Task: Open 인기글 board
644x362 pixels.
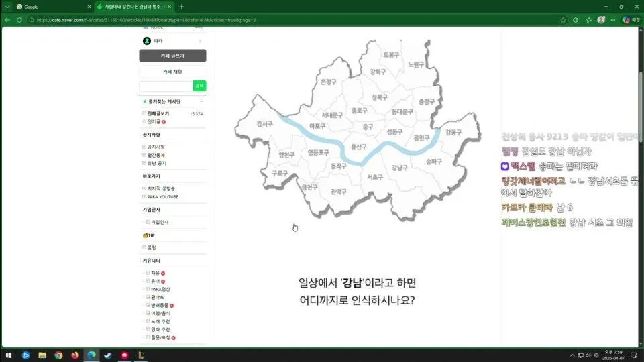Action: 154,121
